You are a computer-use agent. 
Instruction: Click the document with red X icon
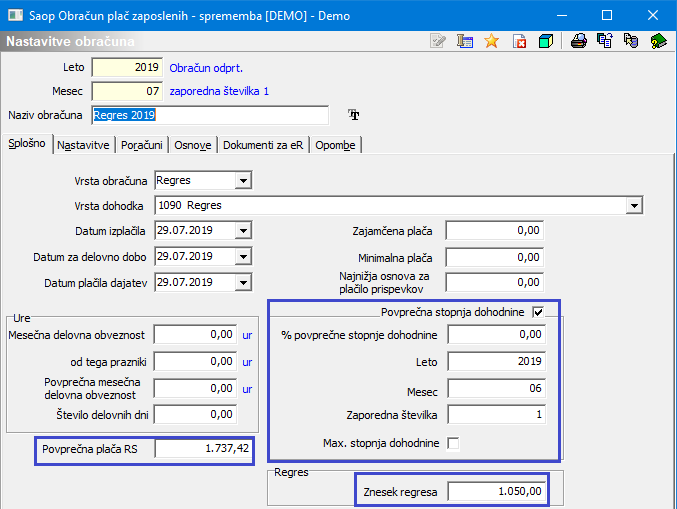(x=519, y=41)
